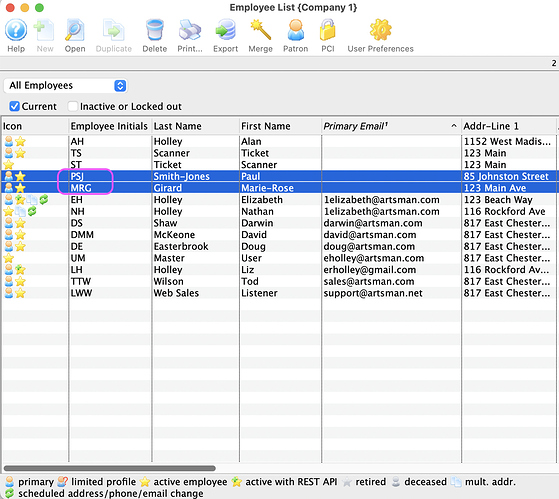This screenshot has height=499, width=559.
Task: Open selected employee with Open icon
Action: coord(75,30)
